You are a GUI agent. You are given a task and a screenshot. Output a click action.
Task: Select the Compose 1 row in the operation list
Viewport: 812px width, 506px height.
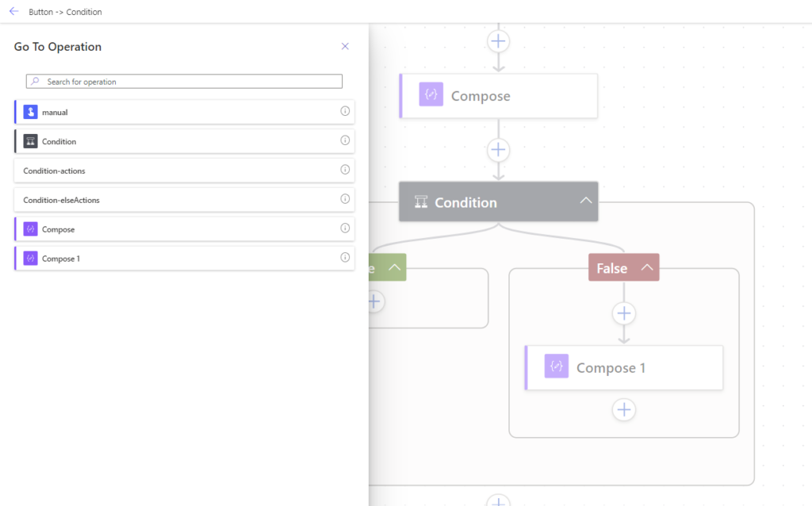tap(184, 259)
